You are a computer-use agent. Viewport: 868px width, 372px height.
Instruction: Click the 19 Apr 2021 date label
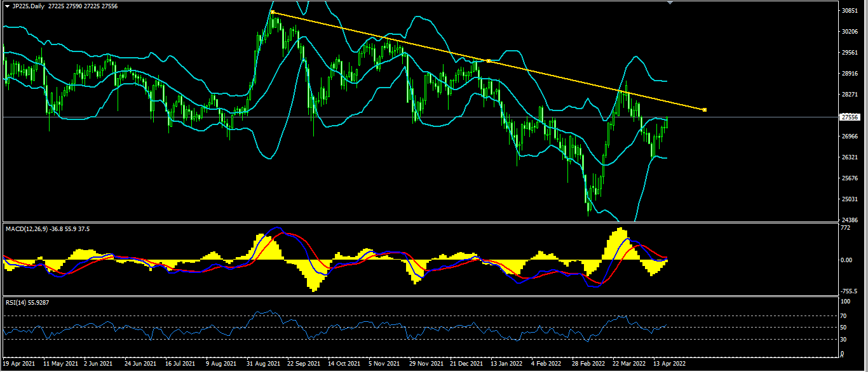18,364
